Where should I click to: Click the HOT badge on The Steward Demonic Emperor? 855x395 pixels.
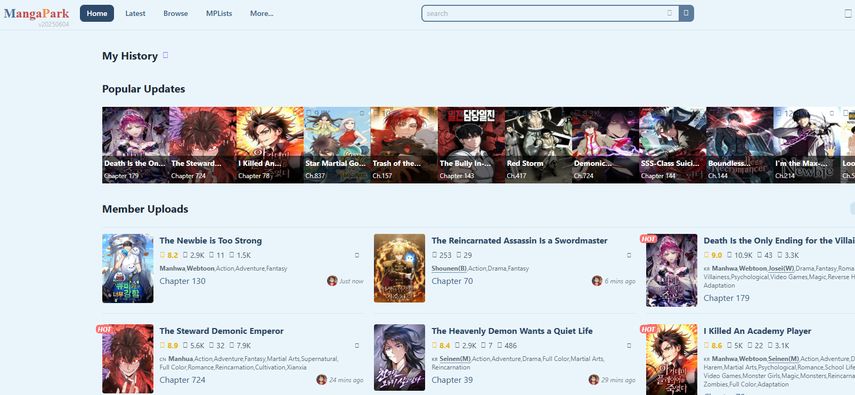point(104,329)
